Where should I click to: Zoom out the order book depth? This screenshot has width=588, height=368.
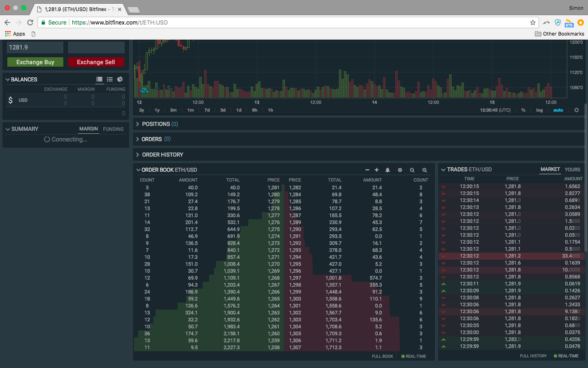click(412, 170)
